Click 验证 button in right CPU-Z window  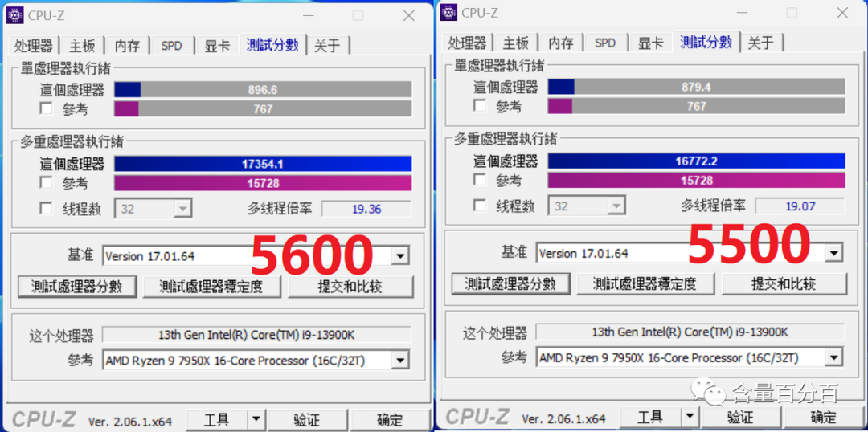[739, 417]
